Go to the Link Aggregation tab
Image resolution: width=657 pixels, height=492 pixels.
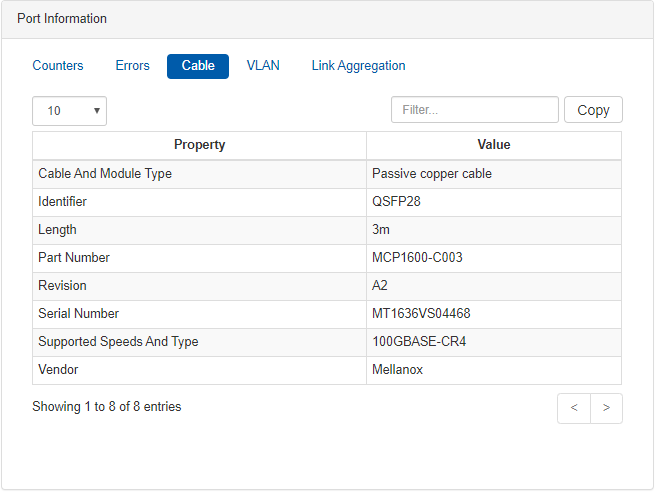click(x=358, y=66)
